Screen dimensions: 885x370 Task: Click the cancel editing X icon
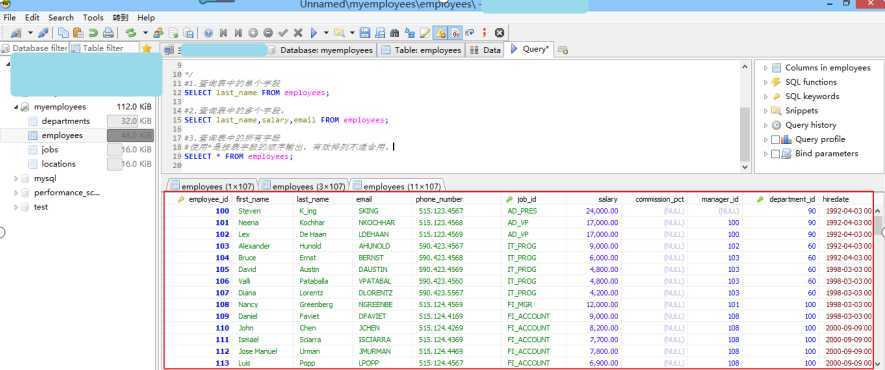click(x=298, y=33)
